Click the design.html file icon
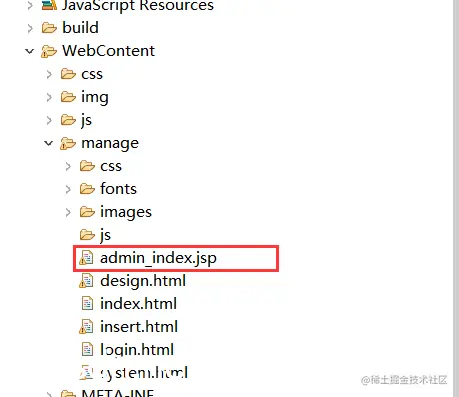 point(86,281)
